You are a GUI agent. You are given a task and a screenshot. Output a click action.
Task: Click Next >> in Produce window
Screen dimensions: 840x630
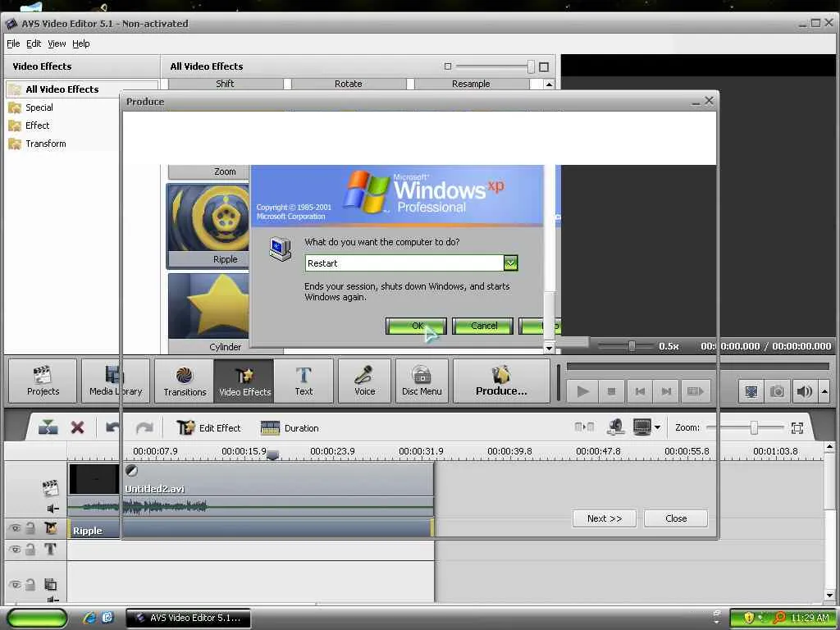tap(605, 518)
